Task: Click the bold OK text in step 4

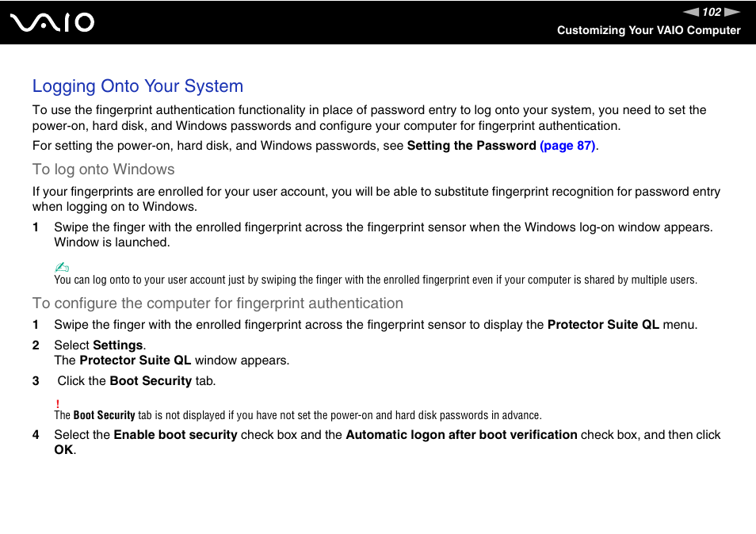Action: pos(63,450)
